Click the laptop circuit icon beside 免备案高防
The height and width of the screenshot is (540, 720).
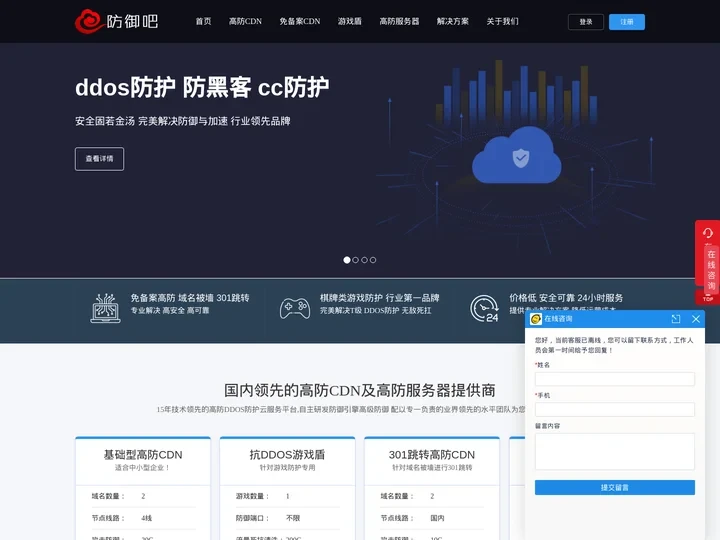pyautogui.click(x=106, y=308)
